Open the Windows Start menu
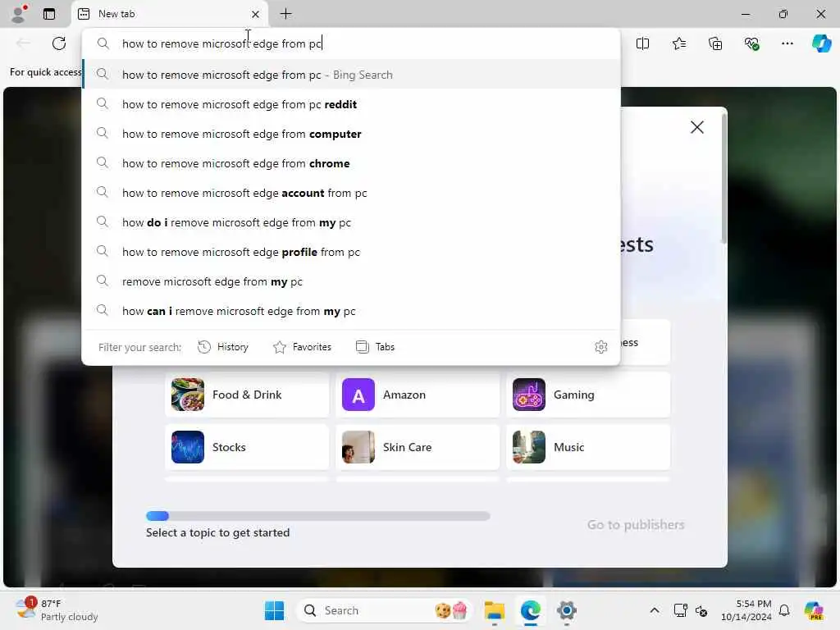Screen dimensions: 840x630 pos(274,610)
